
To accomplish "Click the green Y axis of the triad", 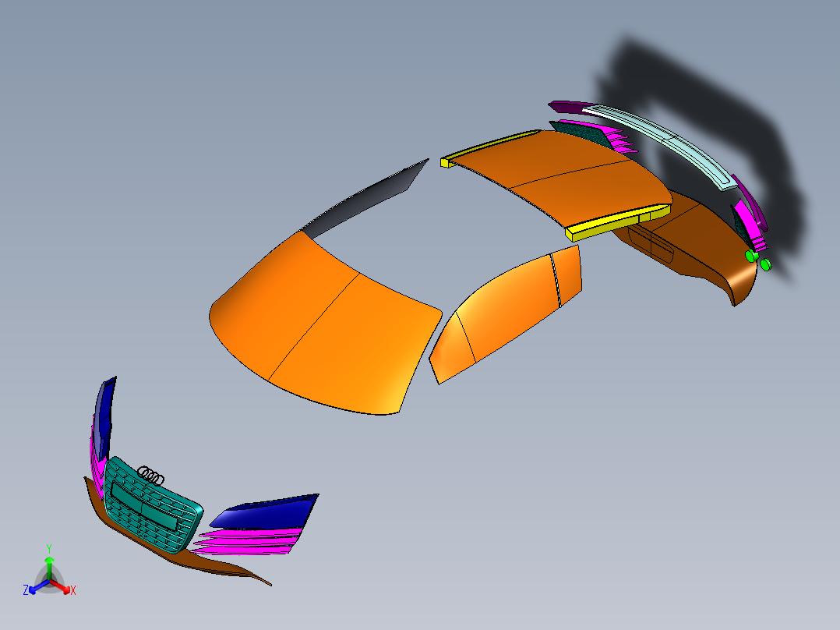I will [49, 563].
